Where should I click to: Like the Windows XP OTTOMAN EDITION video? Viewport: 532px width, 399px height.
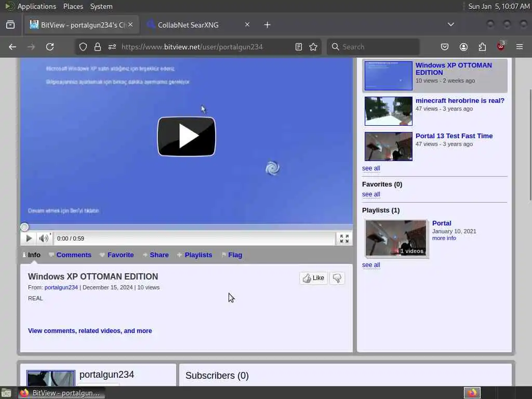(x=313, y=278)
